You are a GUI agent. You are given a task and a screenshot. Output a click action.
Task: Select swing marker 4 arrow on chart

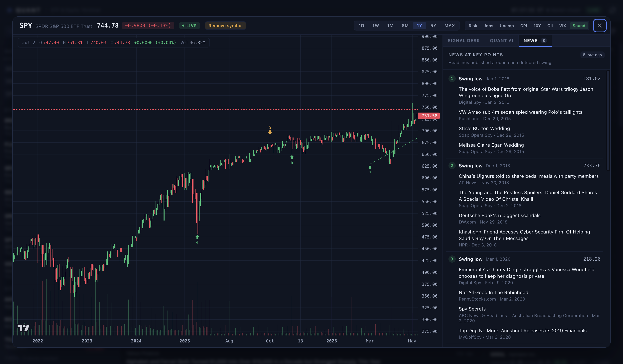point(197,237)
